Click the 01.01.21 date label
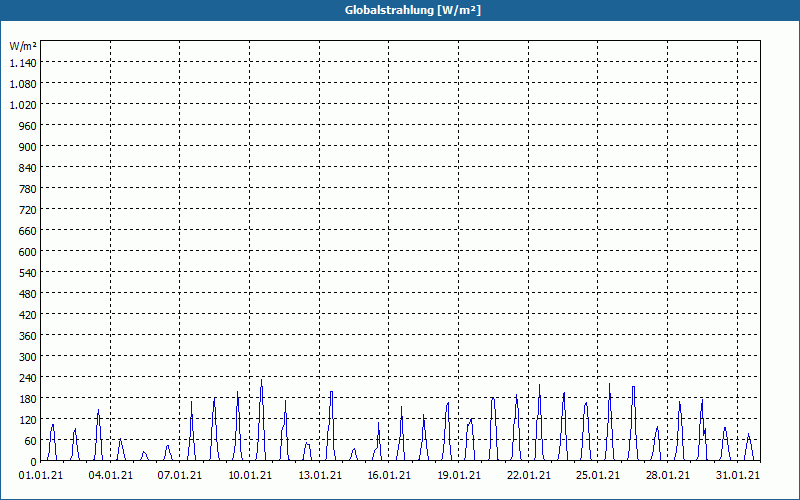The image size is (800, 500). pyautogui.click(x=41, y=476)
